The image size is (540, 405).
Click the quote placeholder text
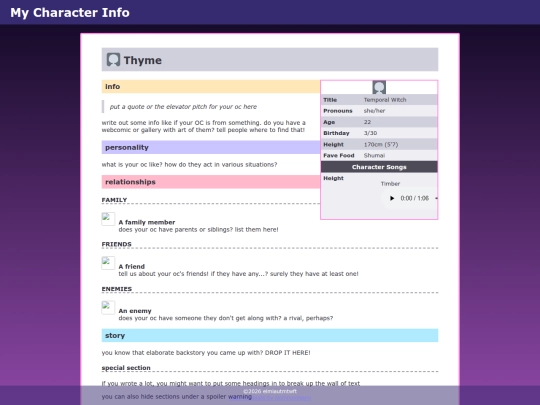(183, 107)
